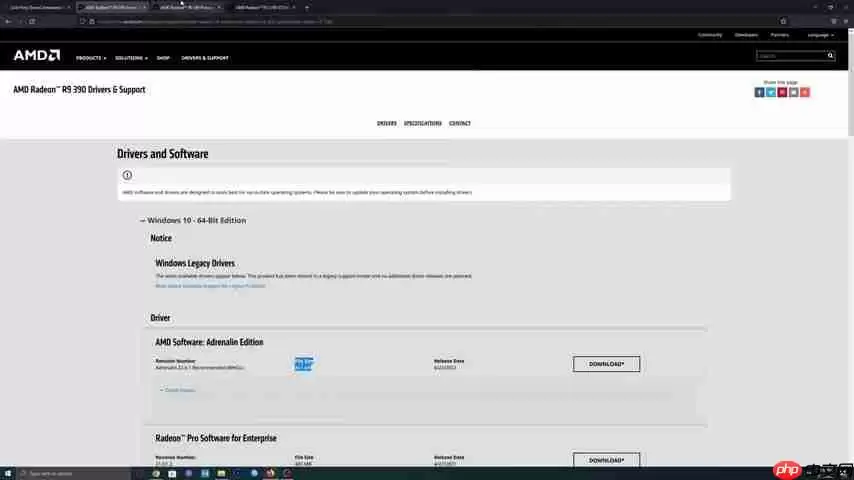Screen dimensions: 854x480
Task: Share page on Twitter icon
Action: [770, 92]
